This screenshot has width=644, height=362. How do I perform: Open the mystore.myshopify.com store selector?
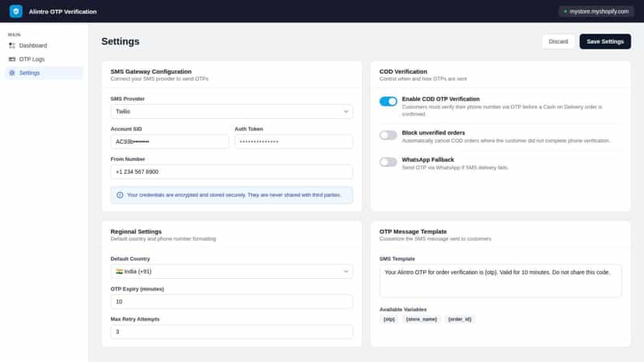[596, 12]
